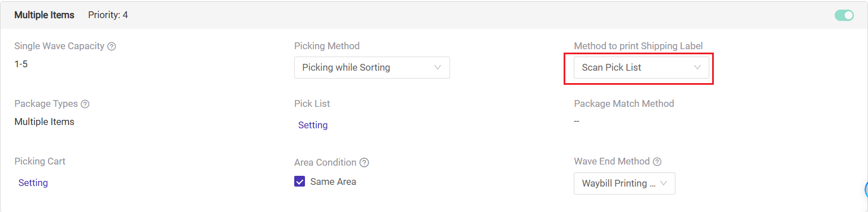Click the Same Area label text
Image resolution: width=868 pixels, height=212 pixels.
[x=333, y=181]
